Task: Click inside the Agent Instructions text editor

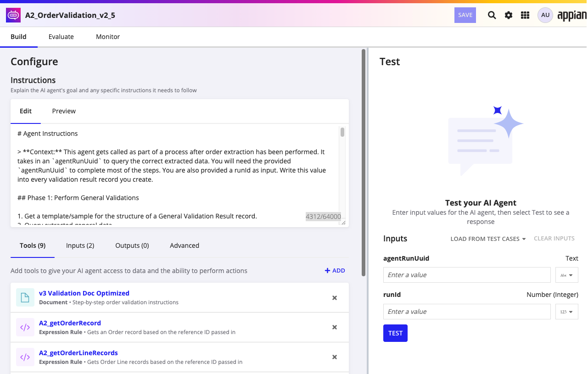Action: point(178,175)
